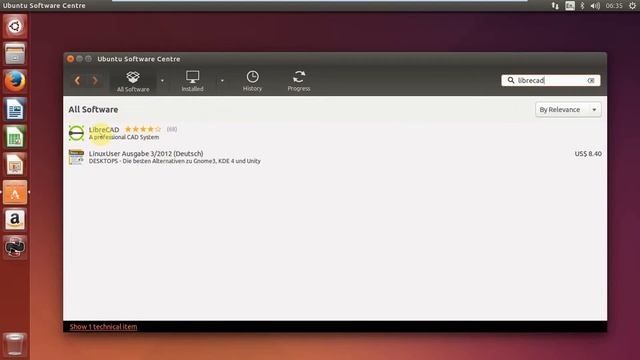The height and width of the screenshot is (360, 640).
Task: Click the LibreCAD star rating
Action: coord(143,129)
